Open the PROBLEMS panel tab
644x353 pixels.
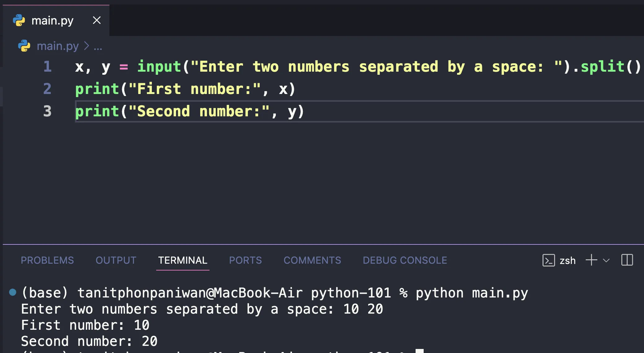tap(47, 260)
